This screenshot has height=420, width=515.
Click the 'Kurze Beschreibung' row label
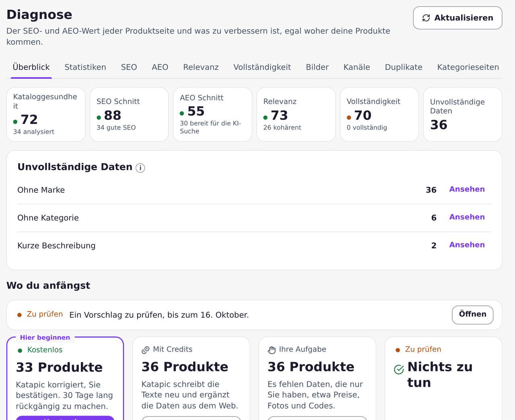56,246
